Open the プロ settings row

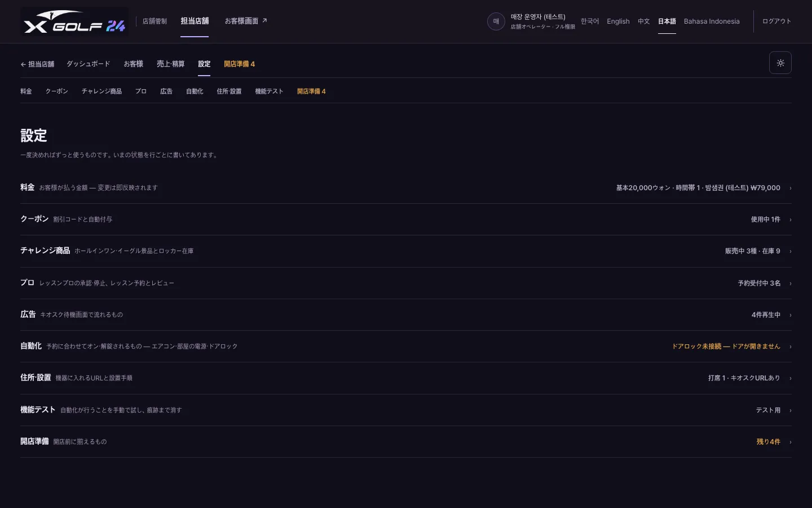pyautogui.click(x=406, y=283)
